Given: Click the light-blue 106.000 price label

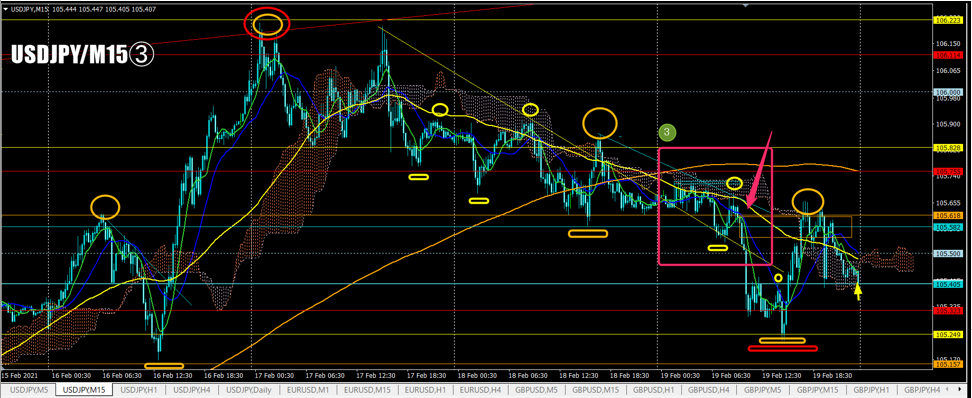Looking at the screenshot, I should [x=948, y=92].
